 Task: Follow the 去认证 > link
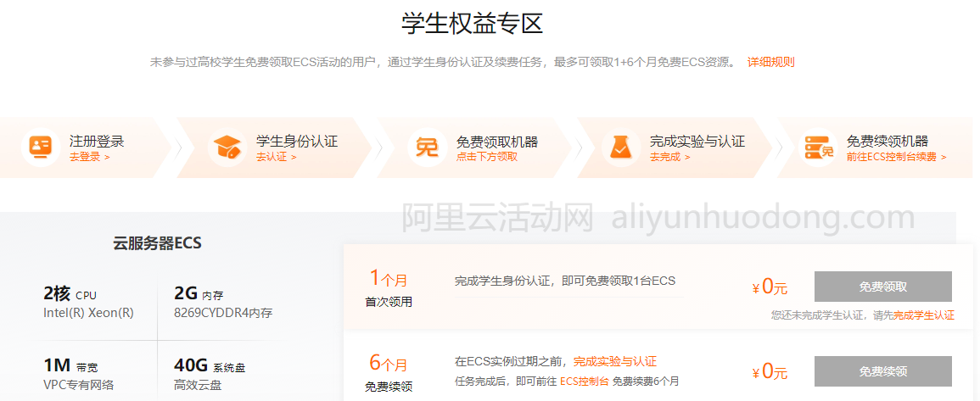tap(277, 157)
